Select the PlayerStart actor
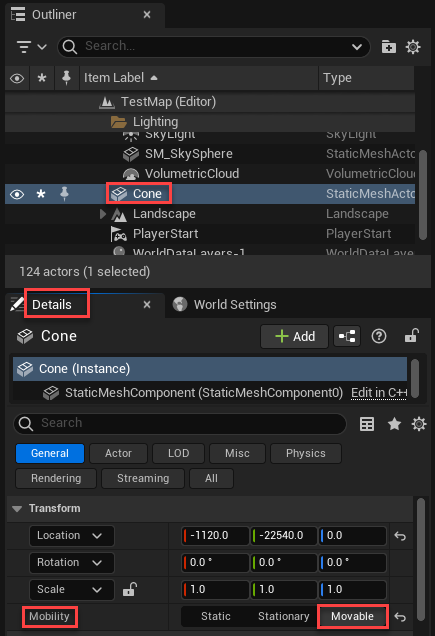Image resolution: width=435 pixels, height=636 pixels. coord(210,234)
